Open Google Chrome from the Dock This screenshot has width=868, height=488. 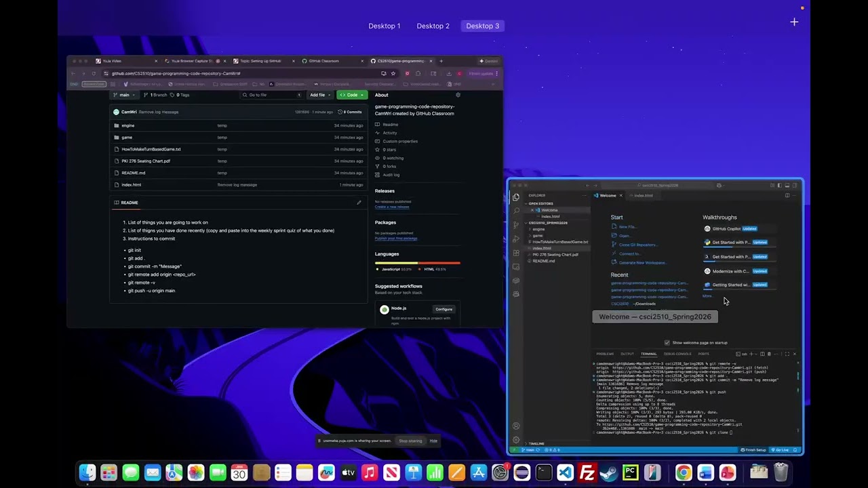[684, 472]
